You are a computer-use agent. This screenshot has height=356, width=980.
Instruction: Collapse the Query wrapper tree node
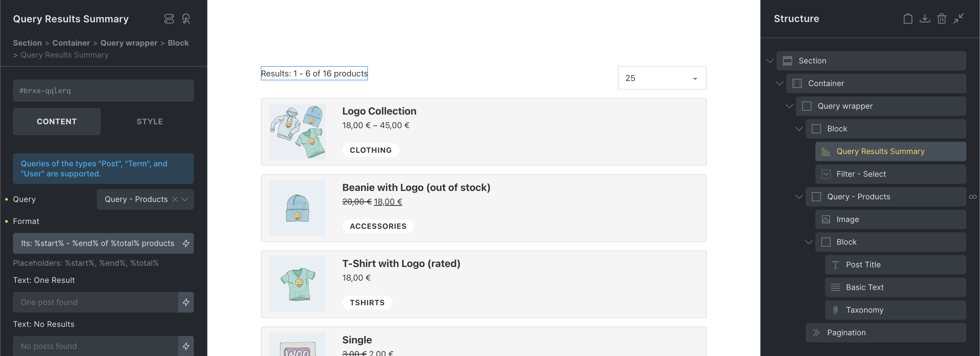[789, 106]
